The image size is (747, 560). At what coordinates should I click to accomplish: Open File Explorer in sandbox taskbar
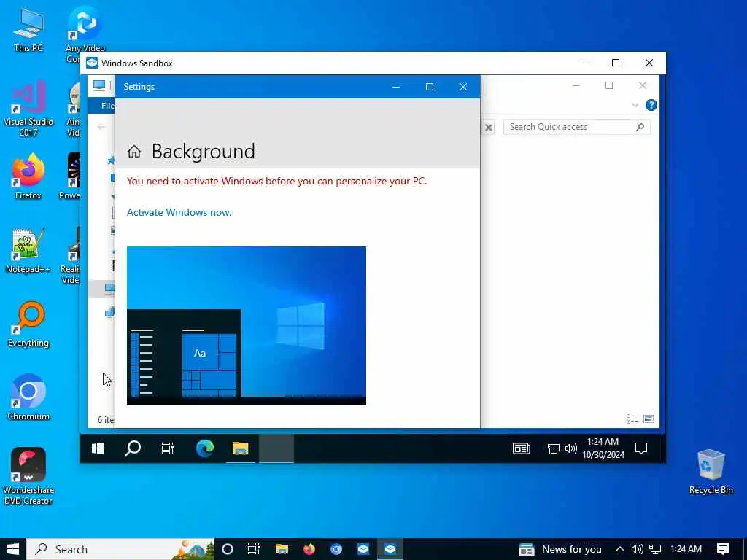(241, 448)
